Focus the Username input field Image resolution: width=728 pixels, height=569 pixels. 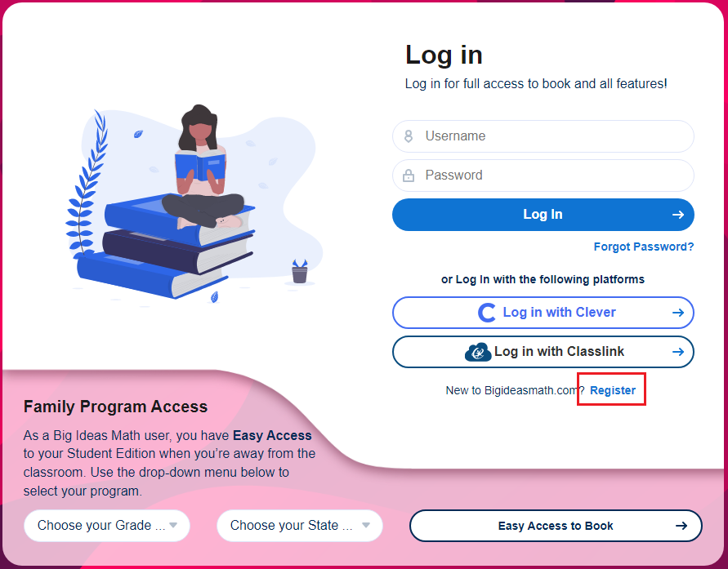543,136
